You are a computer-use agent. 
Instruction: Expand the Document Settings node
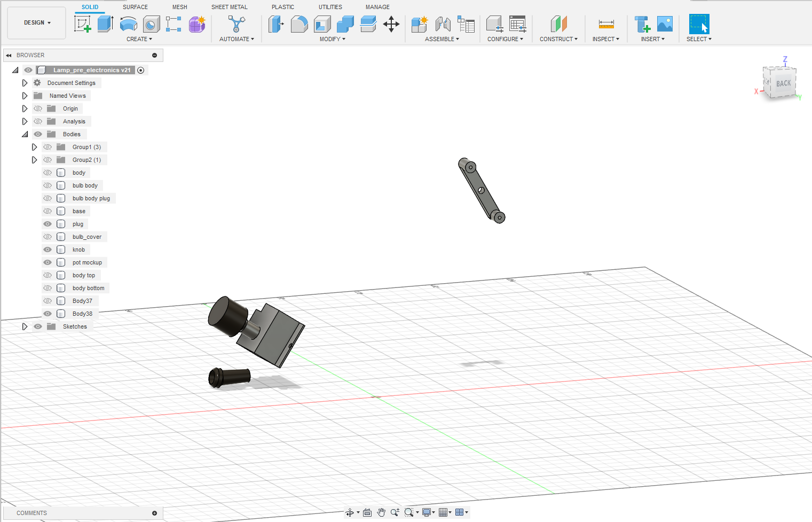pos(25,83)
